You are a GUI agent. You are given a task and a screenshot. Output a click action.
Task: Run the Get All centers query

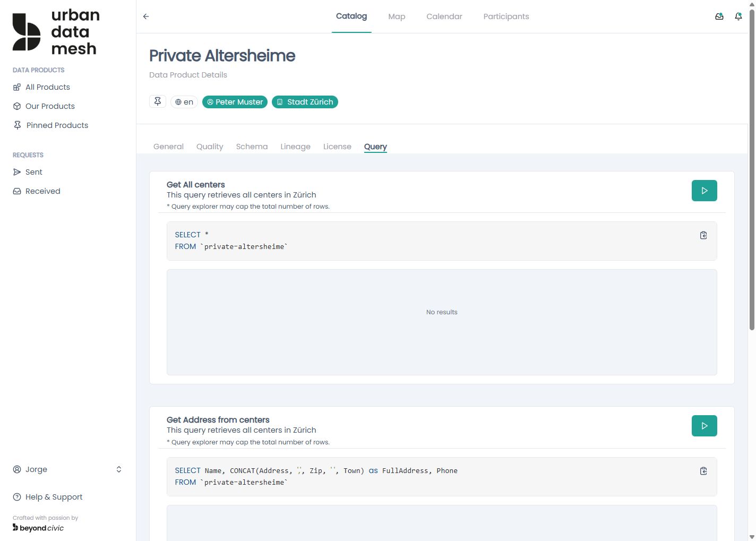pos(704,191)
